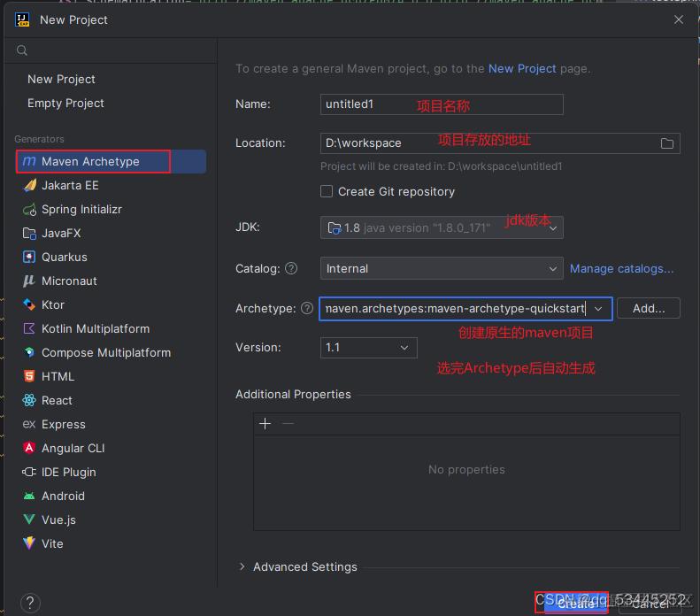Screen dimensions: 700x616
Task: Expand Advanced Settings section
Action: (242, 566)
